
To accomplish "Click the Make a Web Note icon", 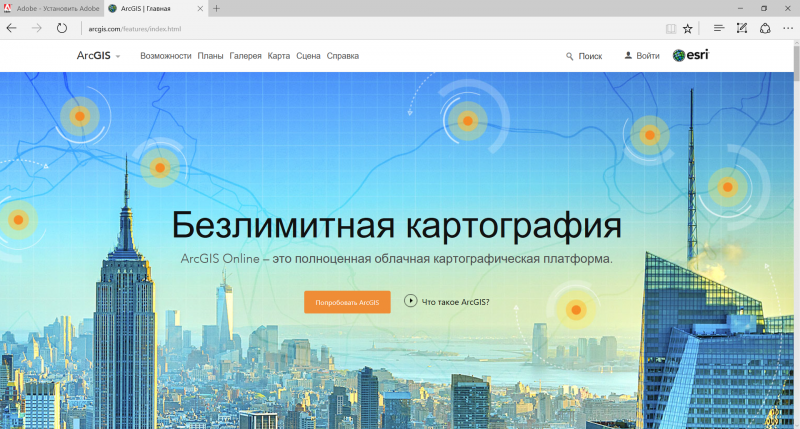I will point(741,28).
